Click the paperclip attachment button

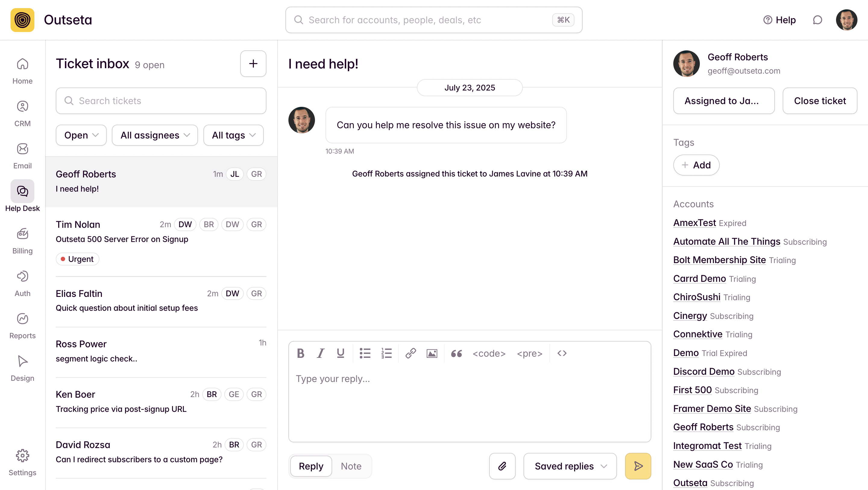tap(502, 466)
